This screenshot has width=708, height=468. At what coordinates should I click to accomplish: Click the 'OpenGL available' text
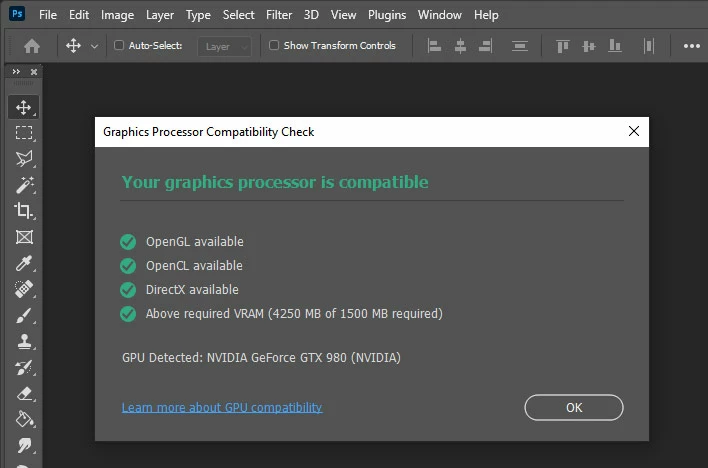pos(195,242)
